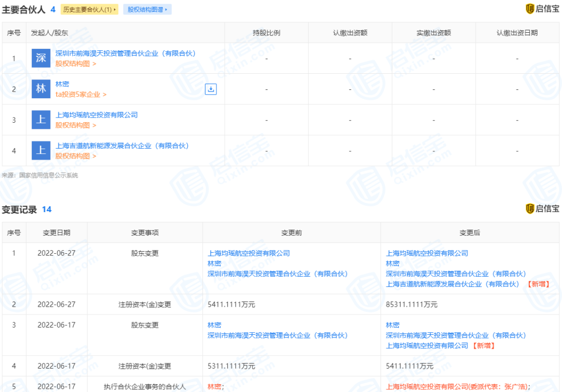Click the 深 avatar icon of 深圳市前海淏天投资管理合伙企业
This screenshot has width=562, height=392.
41,57
